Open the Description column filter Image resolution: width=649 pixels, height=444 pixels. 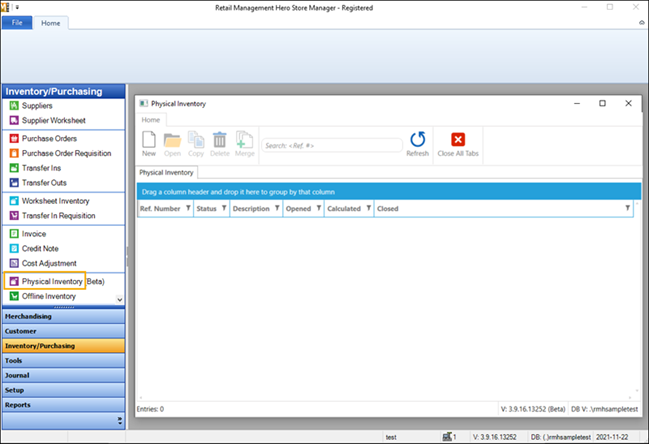(x=277, y=208)
